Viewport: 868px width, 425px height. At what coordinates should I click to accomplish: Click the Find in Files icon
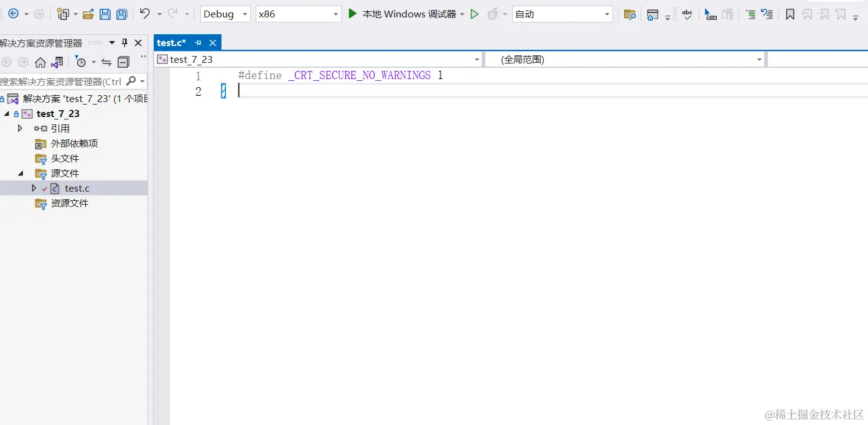coord(630,14)
